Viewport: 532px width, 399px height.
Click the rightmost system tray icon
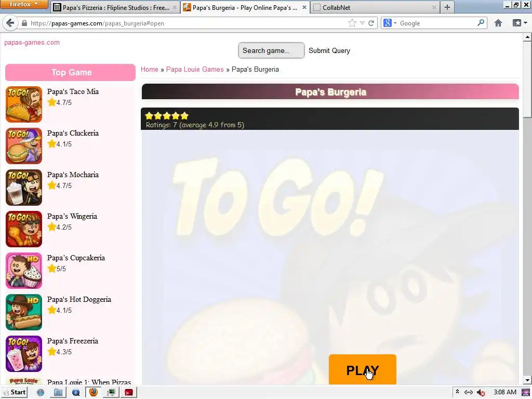526,392
